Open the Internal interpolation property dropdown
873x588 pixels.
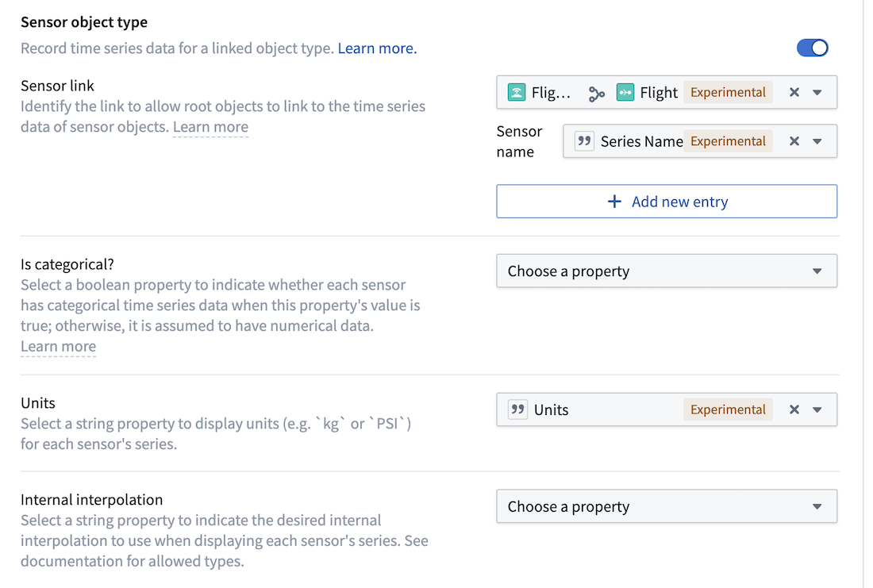(667, 506)
